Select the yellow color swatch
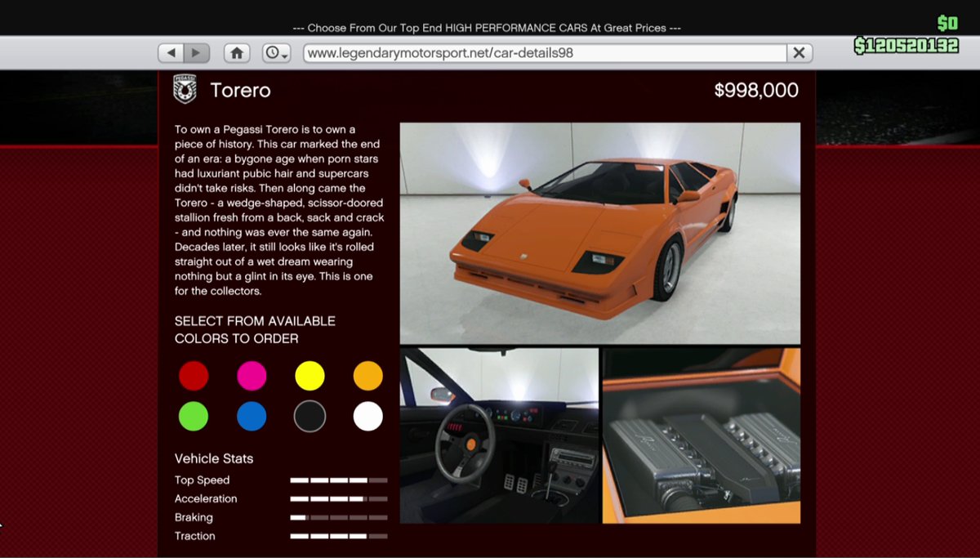Viewport: 980px width, 558px height. pos(310,376)
